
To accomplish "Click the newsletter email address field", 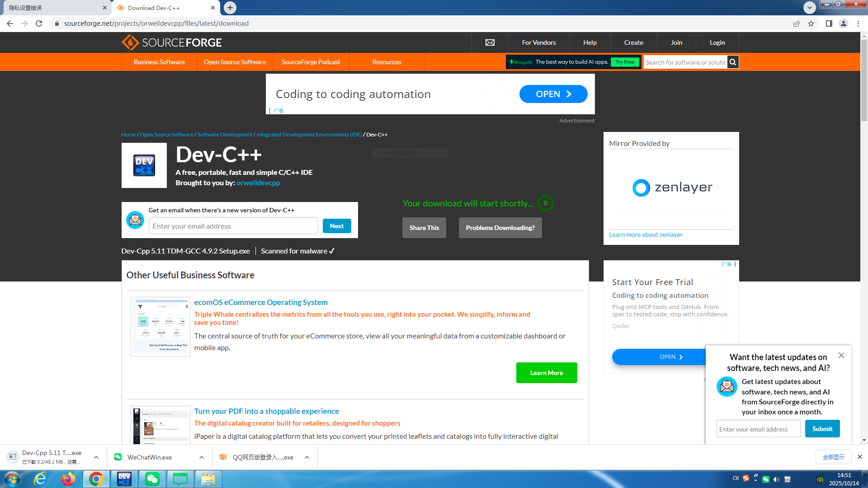I will pos(758,429).
